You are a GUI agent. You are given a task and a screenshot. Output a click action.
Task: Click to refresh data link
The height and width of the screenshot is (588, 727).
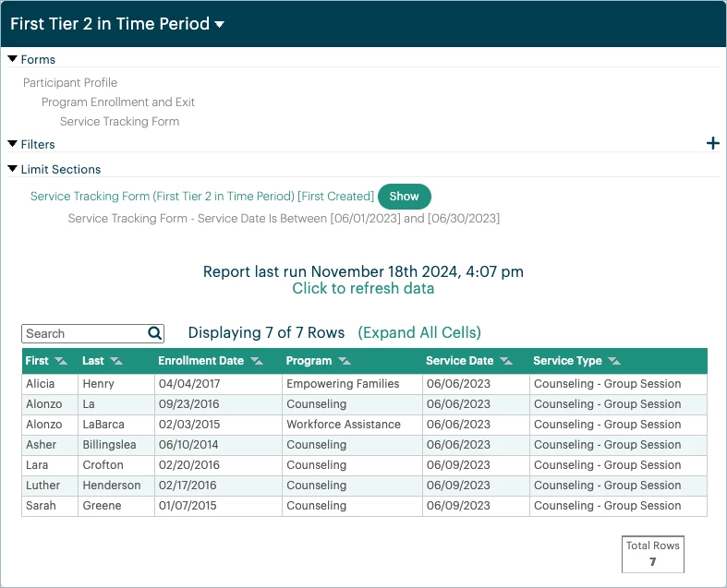tap(363, 288)
